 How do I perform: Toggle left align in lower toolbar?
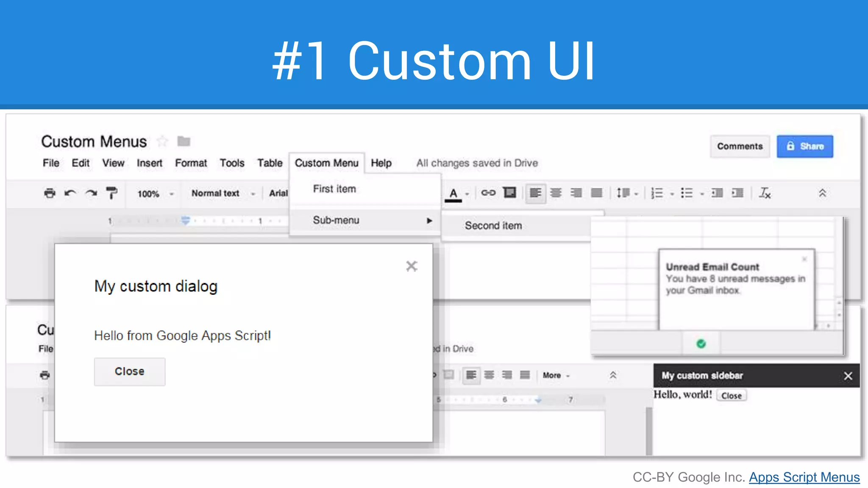(471, 375)
